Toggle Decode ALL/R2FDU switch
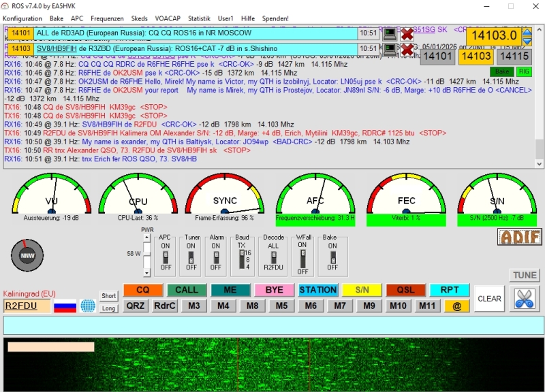 click(274, 257)
